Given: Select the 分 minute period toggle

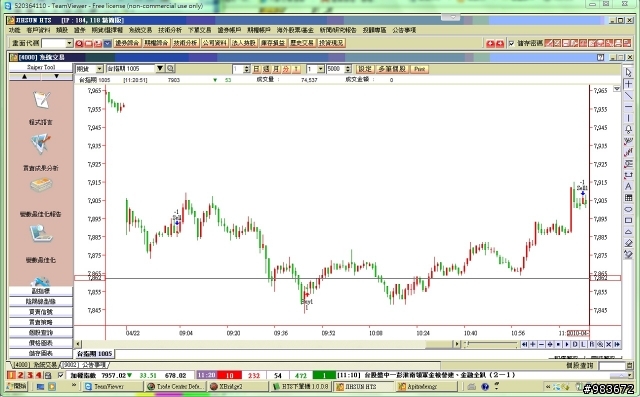Looking at the screenshot, I should (x=286, y=69).
